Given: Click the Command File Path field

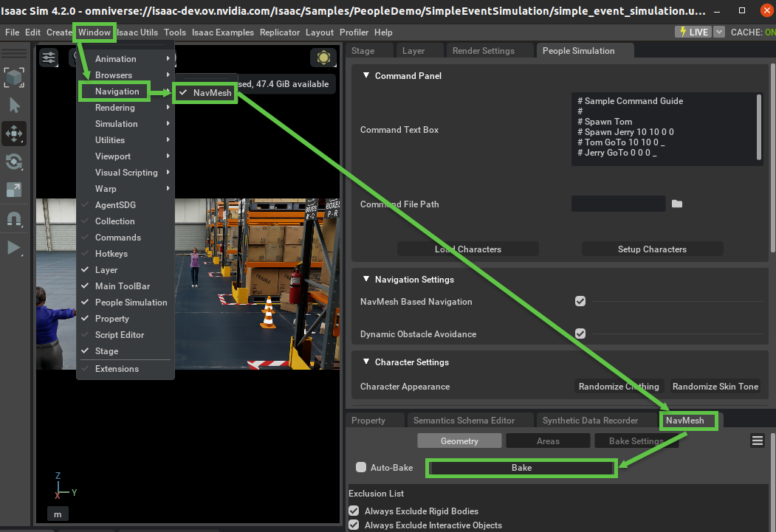Looking at the screenshot, I should click(x=618, y=204).
